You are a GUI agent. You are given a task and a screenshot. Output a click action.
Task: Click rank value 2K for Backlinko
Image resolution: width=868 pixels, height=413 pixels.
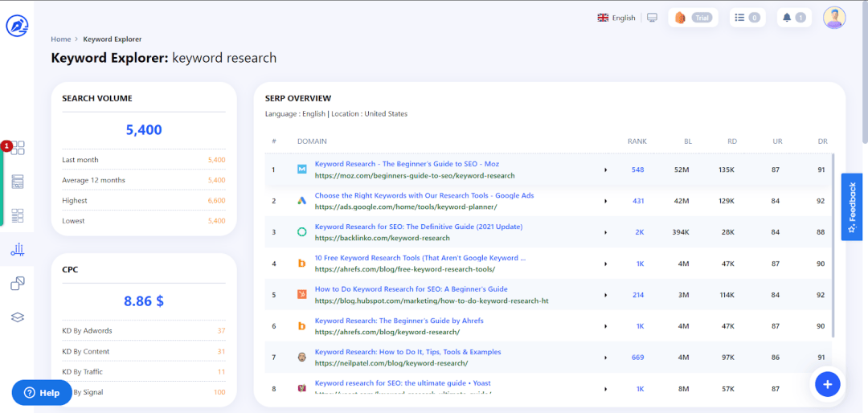[640, 232]
